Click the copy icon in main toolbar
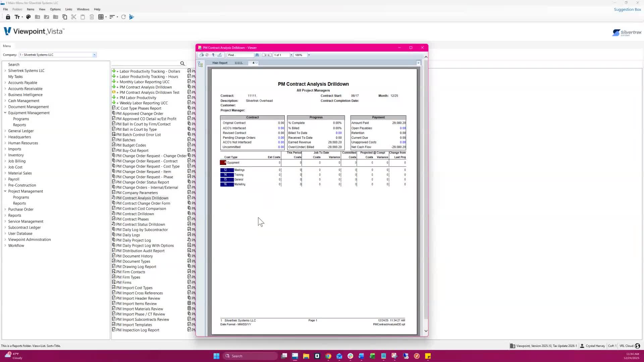644x362 pixels. tap(65, 17)
